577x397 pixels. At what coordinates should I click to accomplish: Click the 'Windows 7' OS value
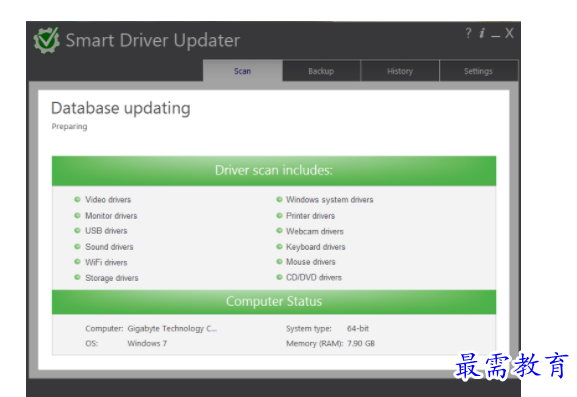tap(147, 343)
